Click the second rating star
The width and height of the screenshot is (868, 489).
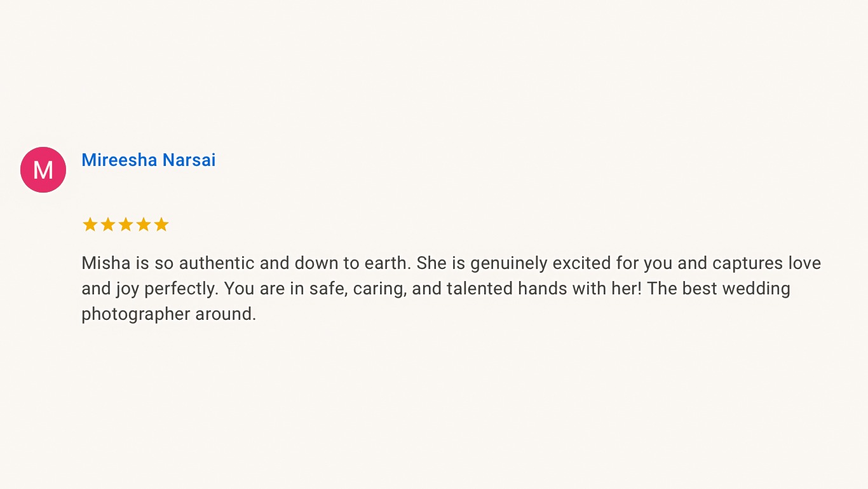coord(107,224)
